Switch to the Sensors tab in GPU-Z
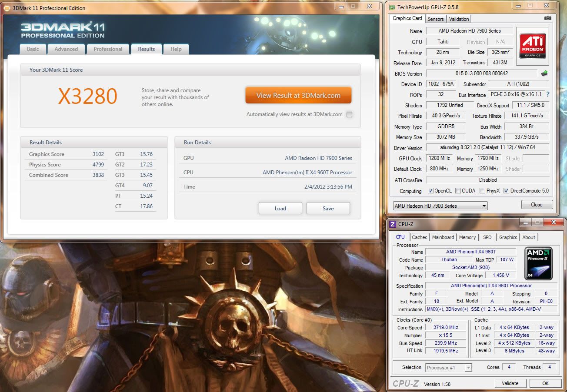The height and width of the screenshot is (392, 567). [435, 19]
